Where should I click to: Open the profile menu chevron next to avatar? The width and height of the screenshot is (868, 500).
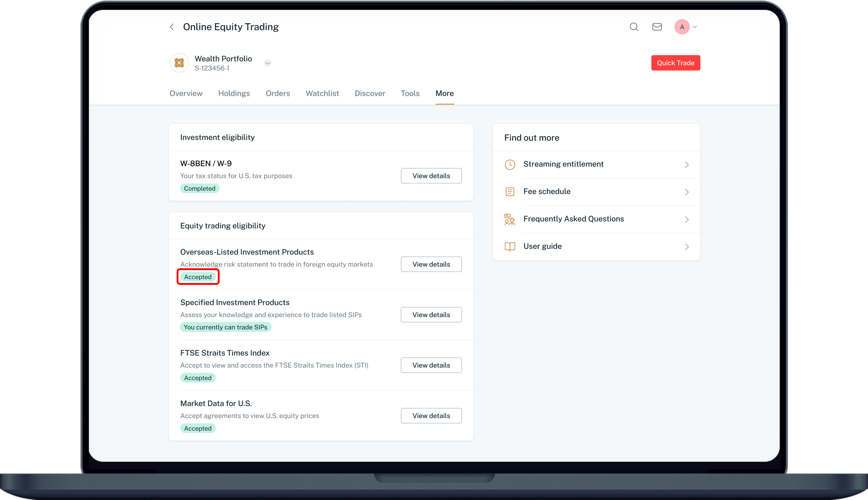(695, 27)
